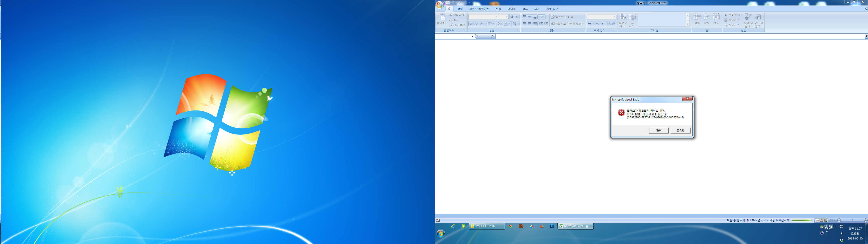Switch to Normal view in status bar
The image size is (868, 244).
(x=817, y=220)
